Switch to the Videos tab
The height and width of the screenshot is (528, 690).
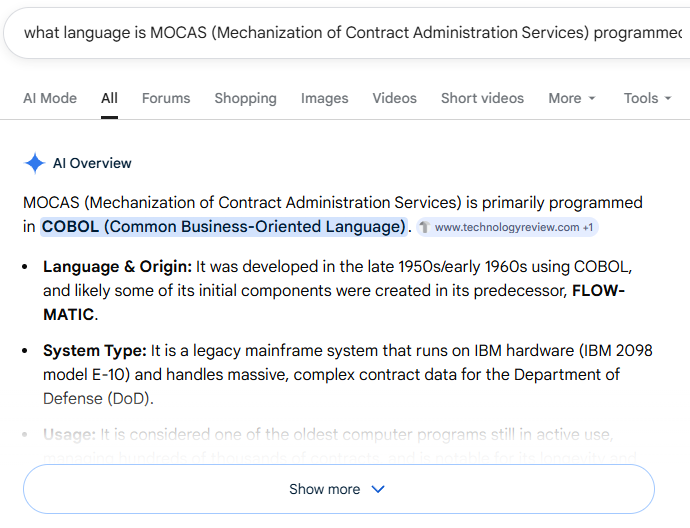click(x=394, y=98)
